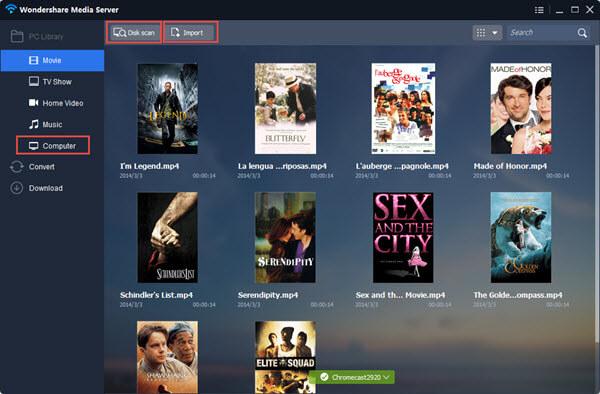Click the Import file button

click(x=191, y=33)
